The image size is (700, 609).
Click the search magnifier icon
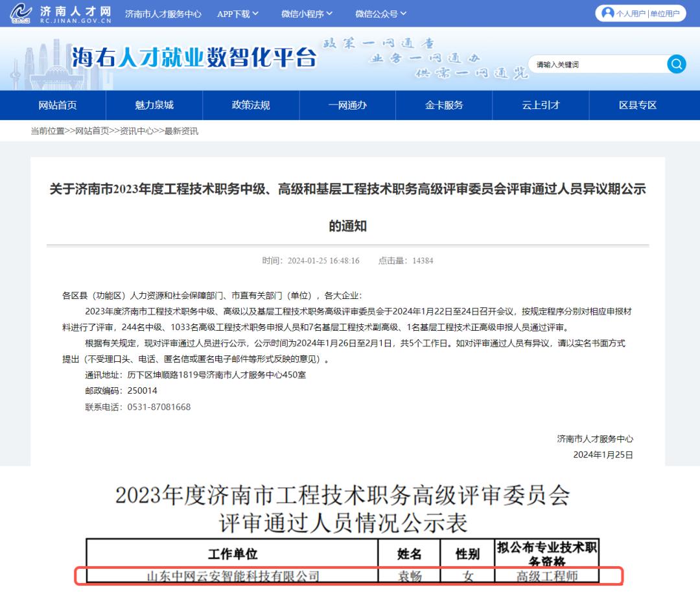(x=676, y=64)
